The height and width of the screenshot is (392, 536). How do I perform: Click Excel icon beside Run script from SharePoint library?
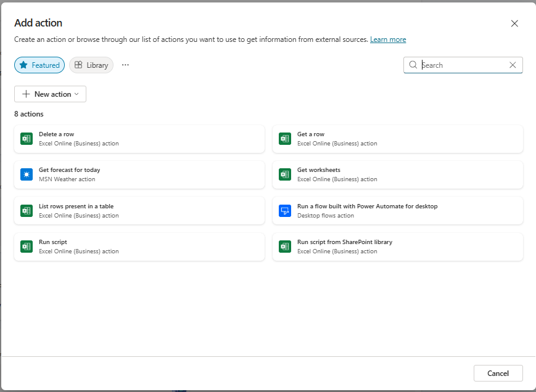(285, 247)
